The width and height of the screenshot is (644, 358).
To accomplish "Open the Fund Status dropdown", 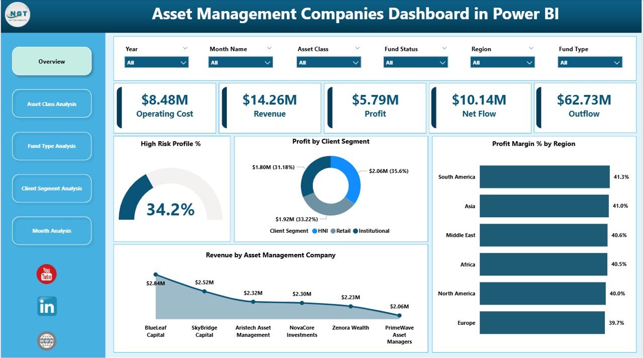I will click(x=443, y=62).
